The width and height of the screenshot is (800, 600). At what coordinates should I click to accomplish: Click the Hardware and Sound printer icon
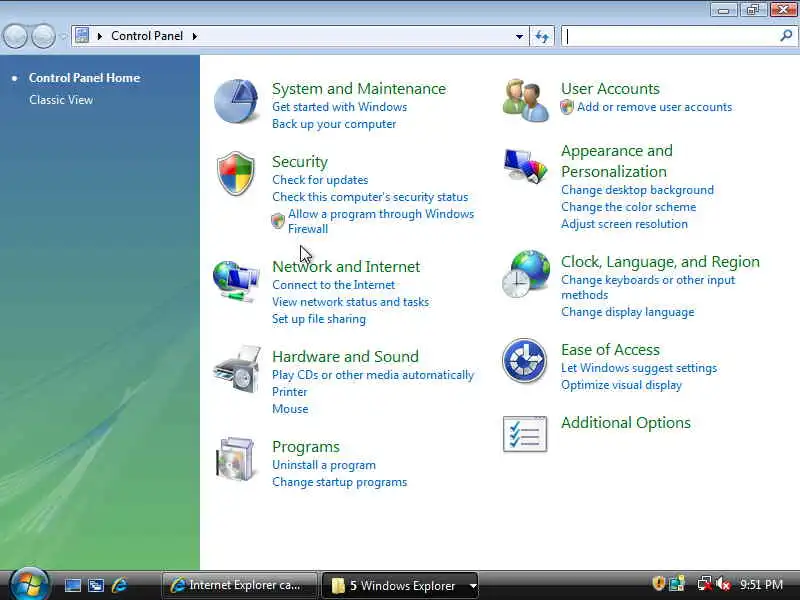(237, 369)
